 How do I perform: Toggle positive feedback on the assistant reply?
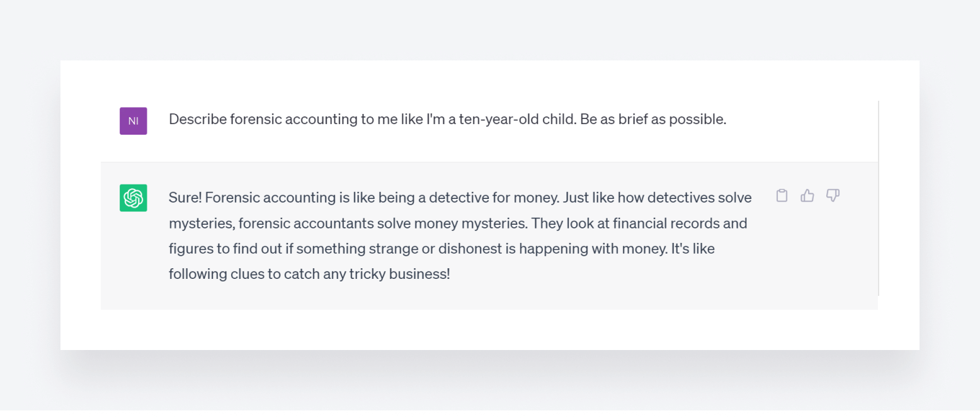click(807, 196)
